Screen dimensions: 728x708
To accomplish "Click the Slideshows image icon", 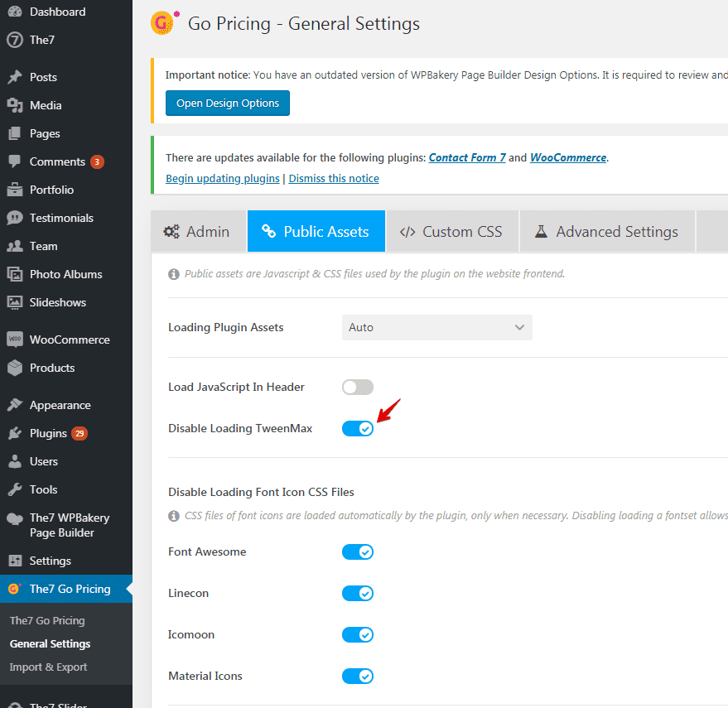I will click(15, 302).
